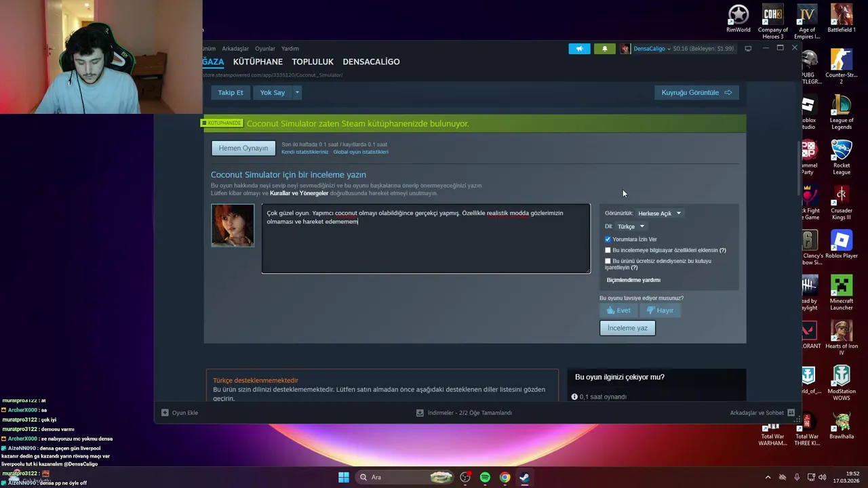Open Company of Heroes 3 desktop shortcut
The height and width of the screenshot is (488, 868).
(773, 22)
